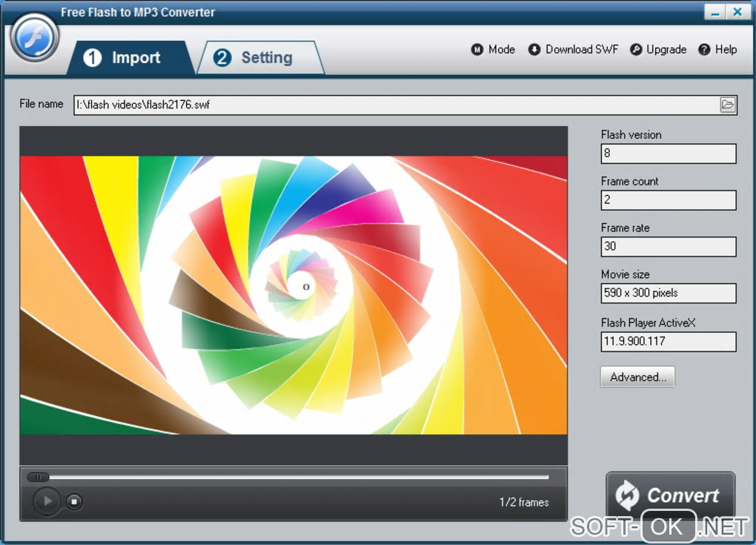Click the seek slider handle on the timeline
This screenshot has width=756, height=545.
click(x=38, y=477)
